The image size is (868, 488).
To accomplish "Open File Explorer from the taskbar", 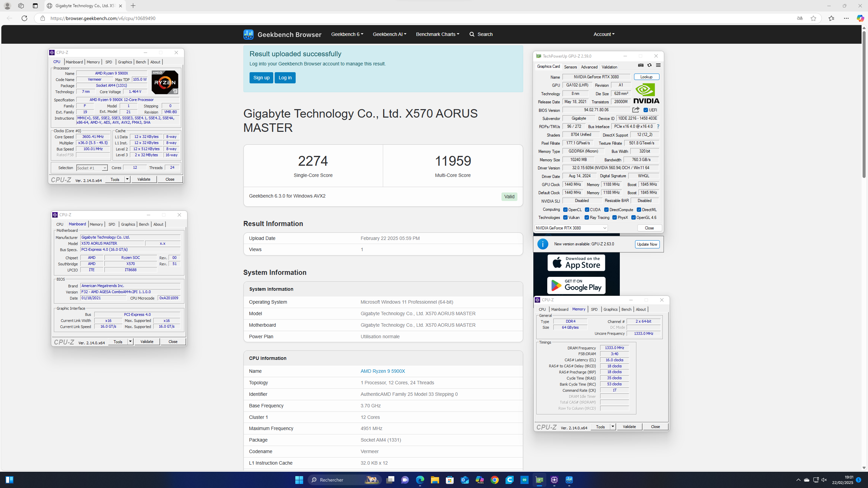I will coord(435,480).
